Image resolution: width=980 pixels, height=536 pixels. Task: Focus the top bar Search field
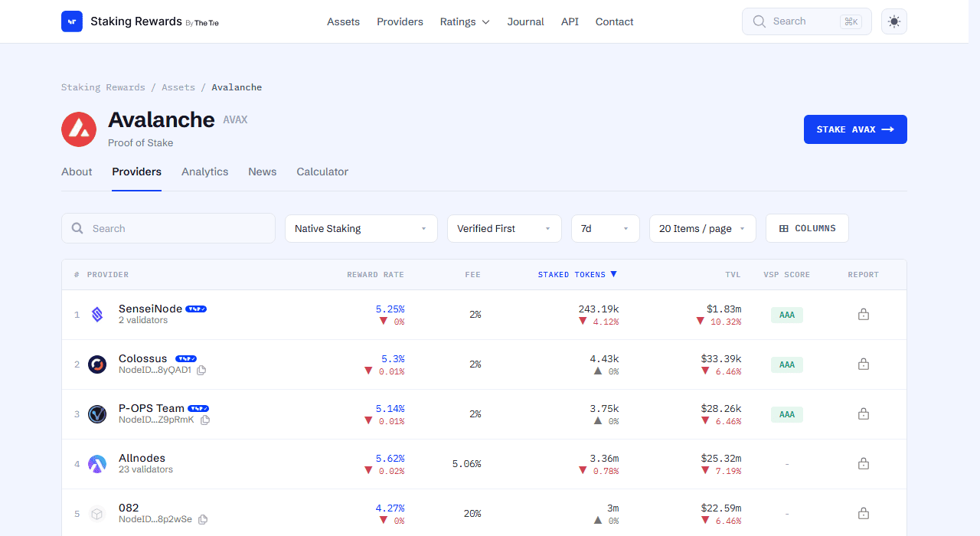click(x=807, y=21)
